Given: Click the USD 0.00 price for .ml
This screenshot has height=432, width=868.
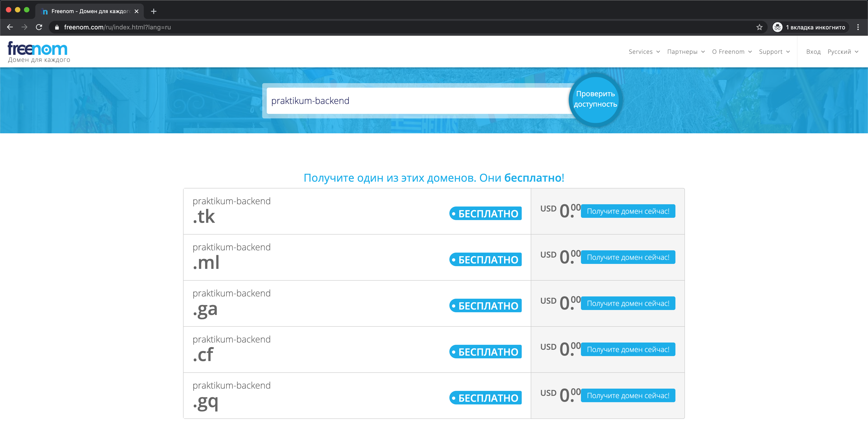Looking at the screenshot, I should [x=560, y=257].
